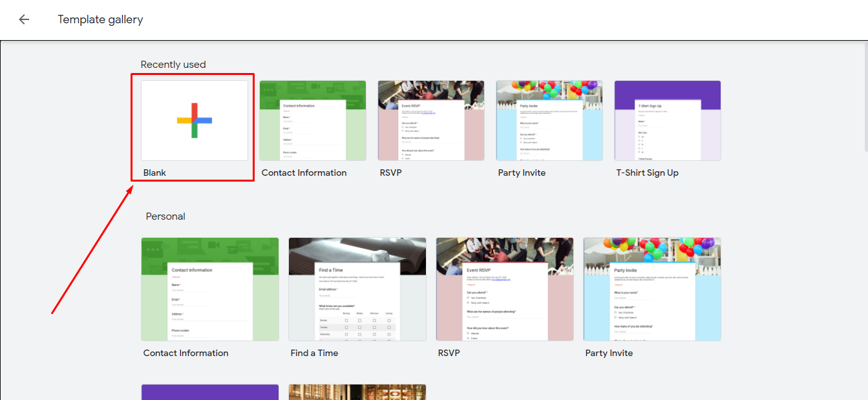Go back using the arrow icon
This screenshot has width=868, height=400.
24,19
